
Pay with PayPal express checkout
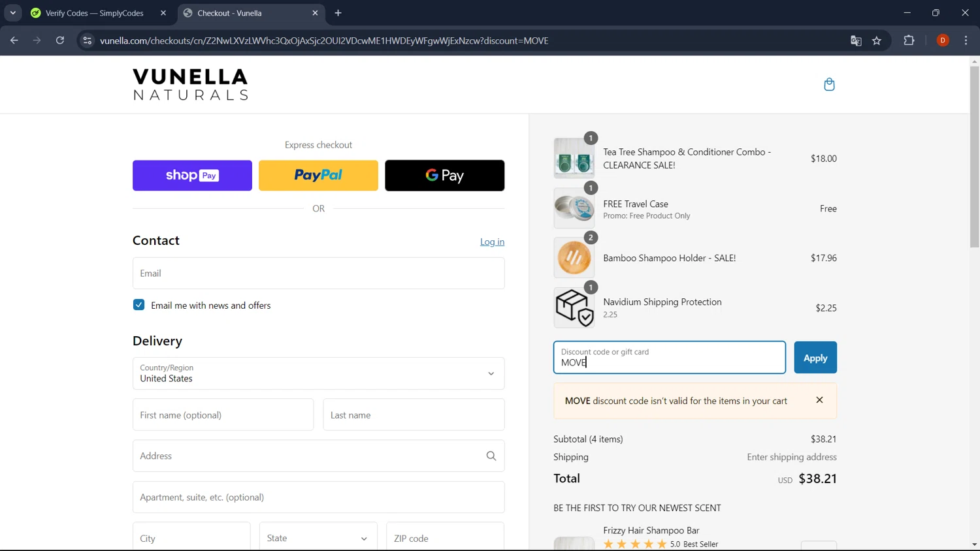[318, 176]
